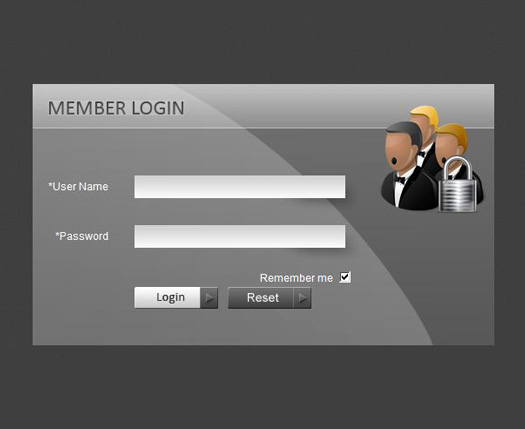The width and height of the screenshot is (525, 429).
Task: Click the padlock's curved shackle
Action: [x=457, y=168]
